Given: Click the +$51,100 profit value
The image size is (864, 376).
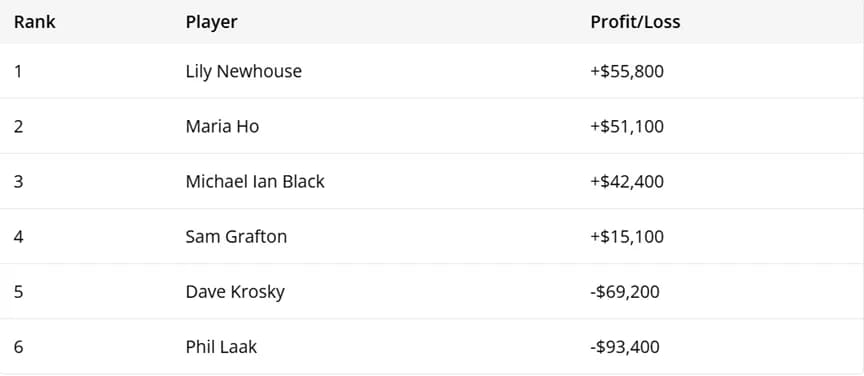Looking at the screenshot, I should tap(627, 127).
